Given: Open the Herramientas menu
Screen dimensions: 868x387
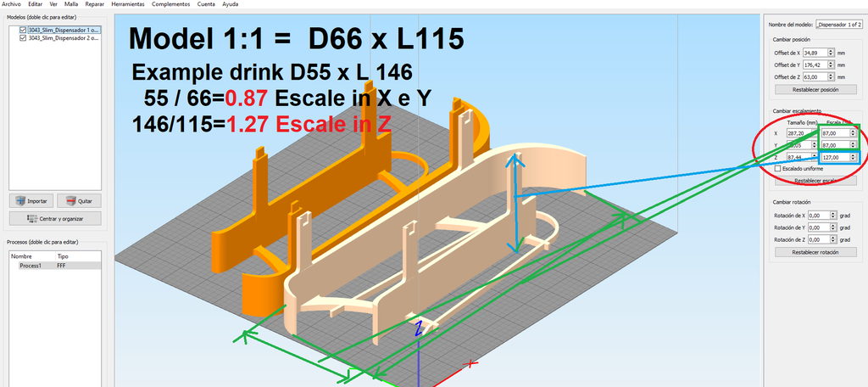Looking at the screenshot, I should [x=128, y=4].
